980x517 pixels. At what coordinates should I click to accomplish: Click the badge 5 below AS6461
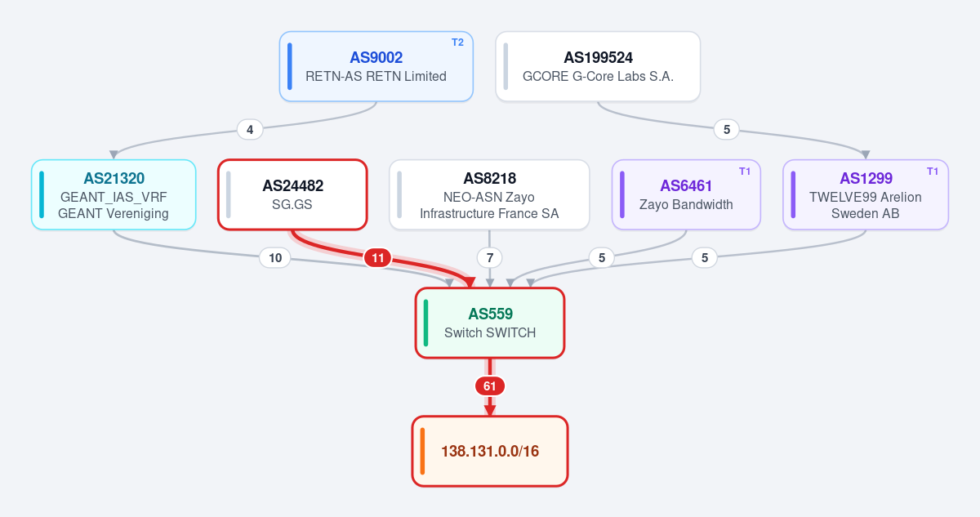pyautogui.click(x=602, y=258)
